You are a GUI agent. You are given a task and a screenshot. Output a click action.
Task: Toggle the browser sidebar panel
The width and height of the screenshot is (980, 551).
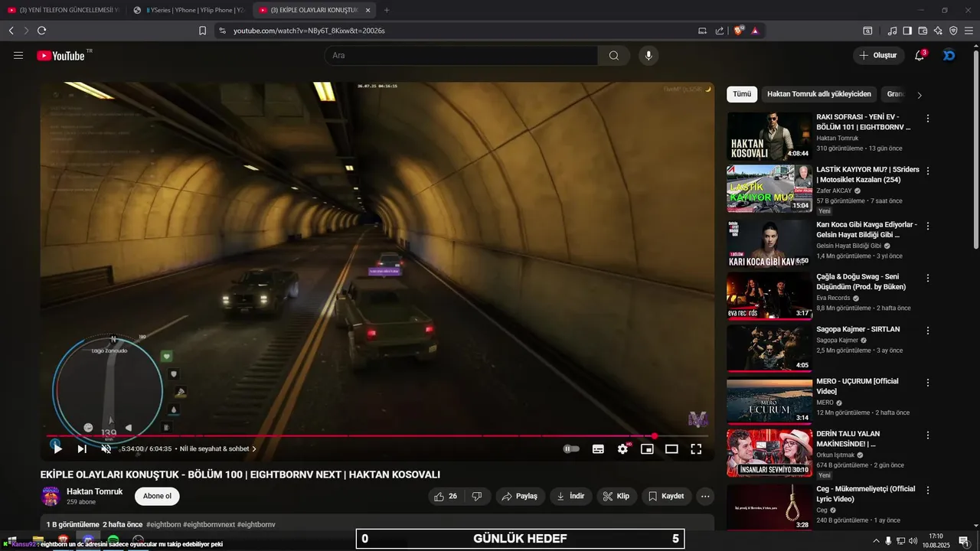pyautogui.click(x=907, y=31)
